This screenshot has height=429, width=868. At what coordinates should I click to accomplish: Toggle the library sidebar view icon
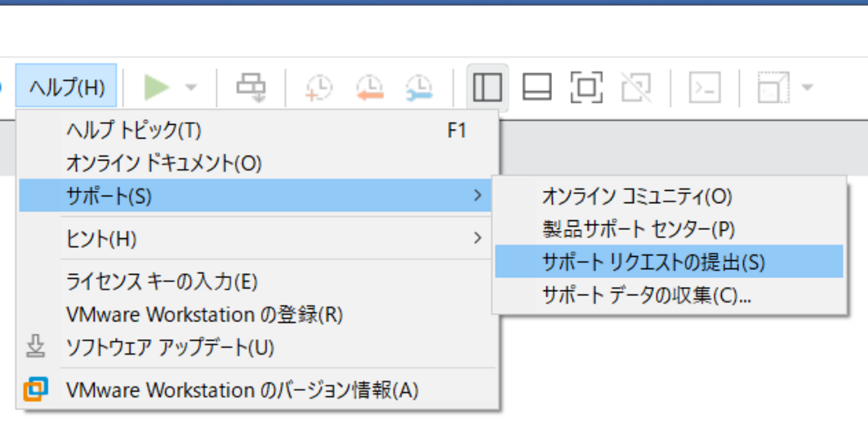pyautogui.click(x=487, y=87)
